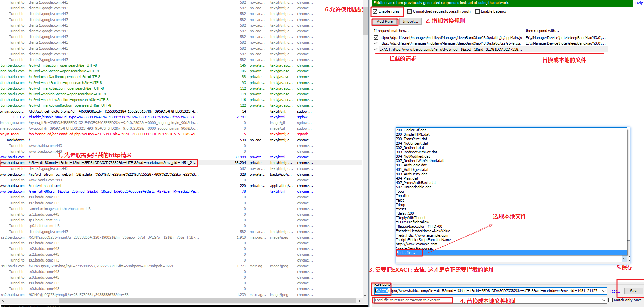
Task: Select the markdowm host session row
Action: pyautogui.click(x=181, y=140)
